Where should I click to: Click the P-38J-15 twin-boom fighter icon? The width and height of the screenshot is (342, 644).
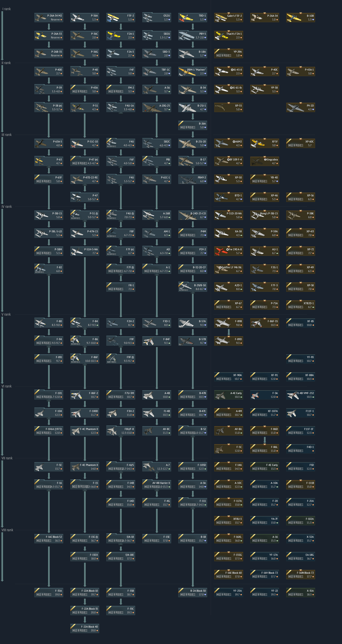point(42,215)
